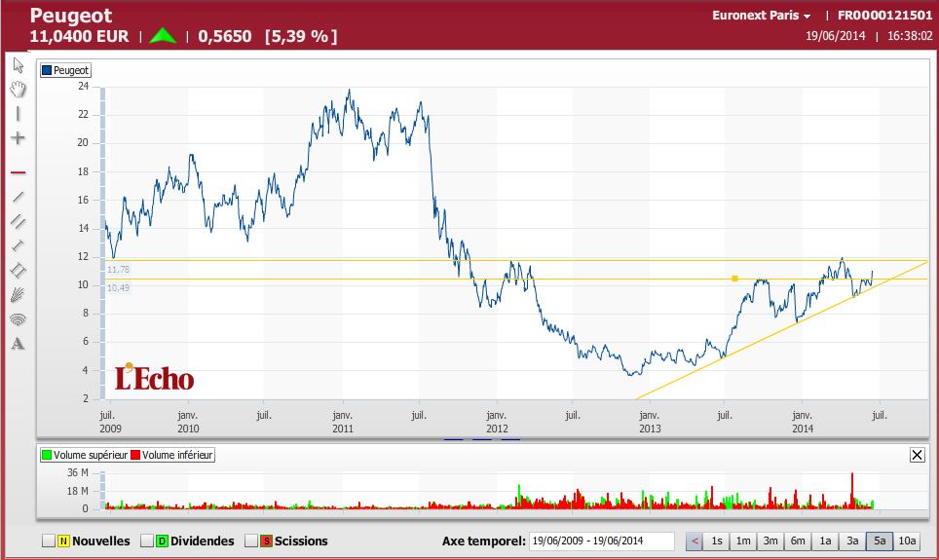Select the 1s time range
Viewport: 939px width, 560px height.
pyautogui.click(x=716, y=541)
